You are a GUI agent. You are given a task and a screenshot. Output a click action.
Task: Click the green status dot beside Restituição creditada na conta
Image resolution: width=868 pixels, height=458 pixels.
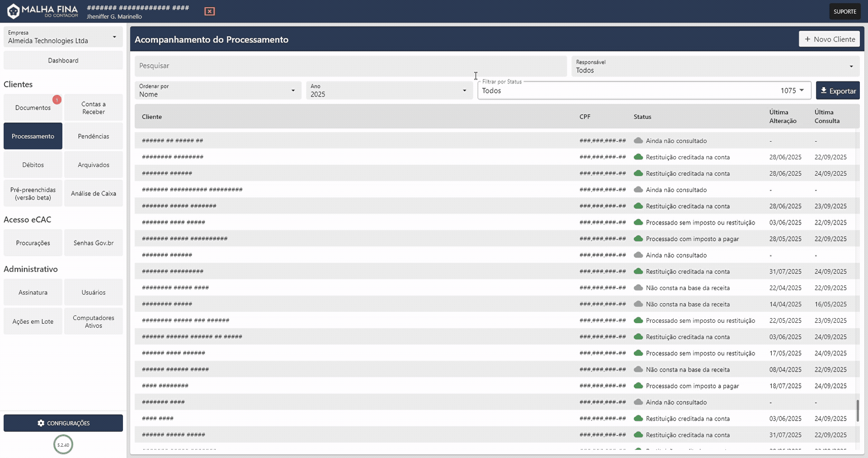tap(639, 157)
